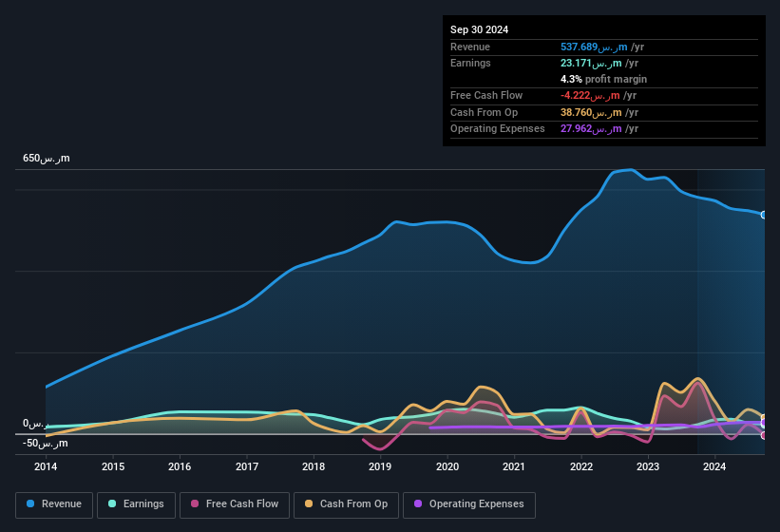The height and width of the screenshot is (532, 780).
Task: Select the 2019 label on the time axis
Action: [x=380, y=466]
